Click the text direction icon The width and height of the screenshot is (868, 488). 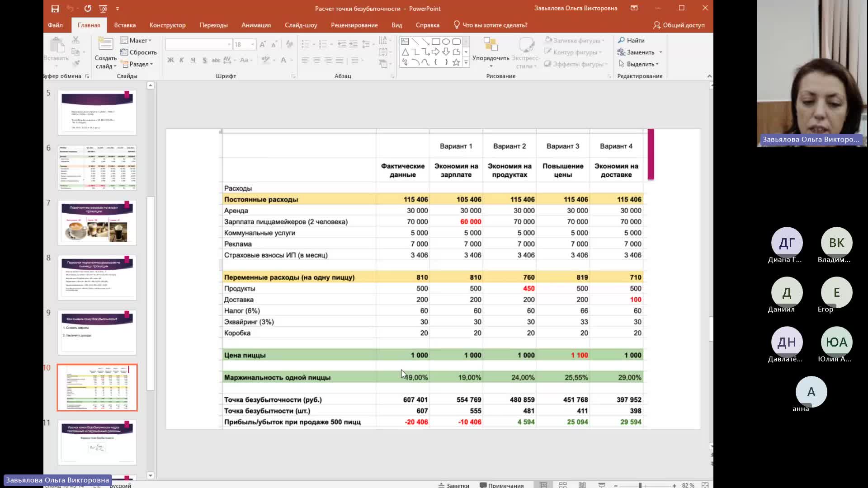click(382, 41)
